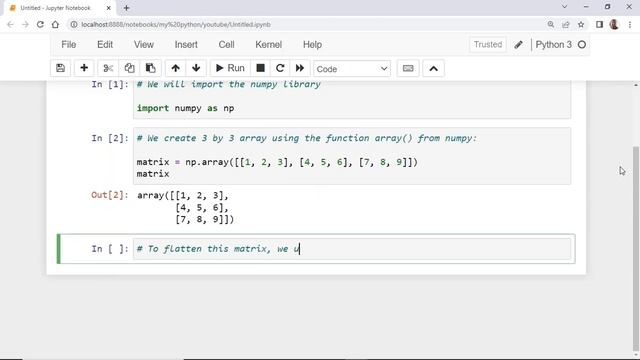The width and height of the screenshot is (640, 360).
Task: Copy selected cells icon
Action: click(129, 68)
